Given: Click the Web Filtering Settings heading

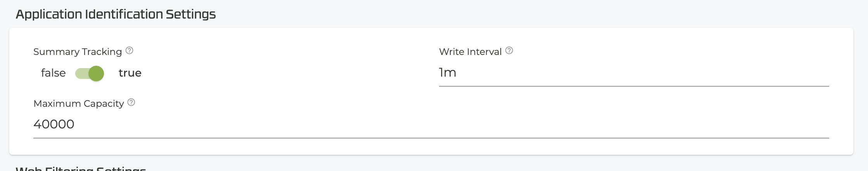Looking at the screenshot, I should [x=81, y=169].
